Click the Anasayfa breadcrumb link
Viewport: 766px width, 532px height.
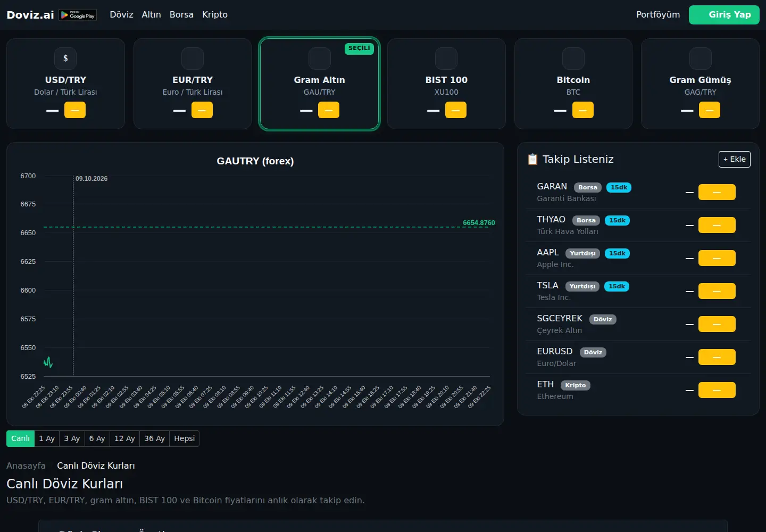pos(26,465)
